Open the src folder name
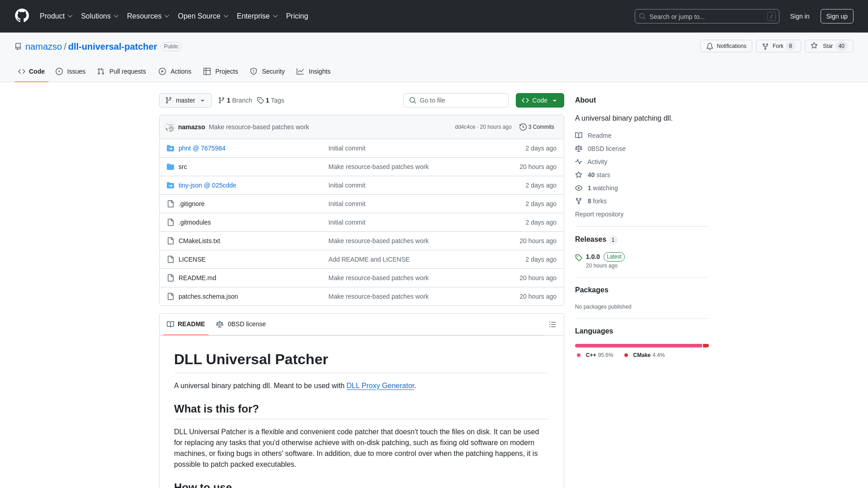 183,167
